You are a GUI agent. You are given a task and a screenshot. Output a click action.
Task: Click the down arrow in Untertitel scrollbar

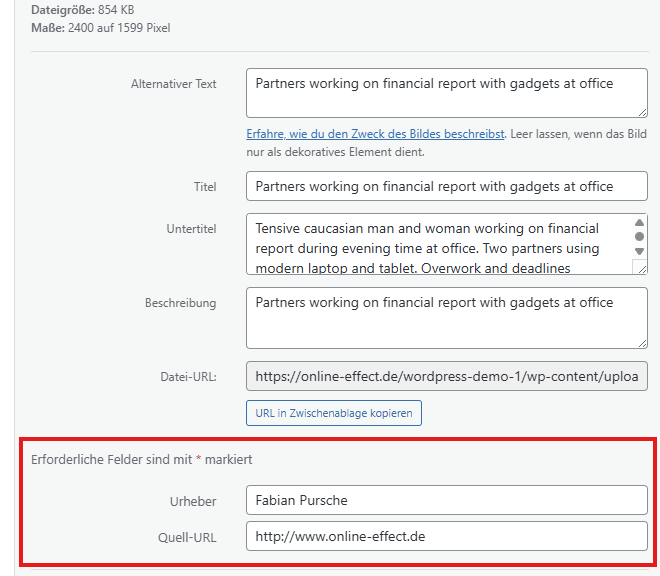pyautogui.click(x=639, y=251)
